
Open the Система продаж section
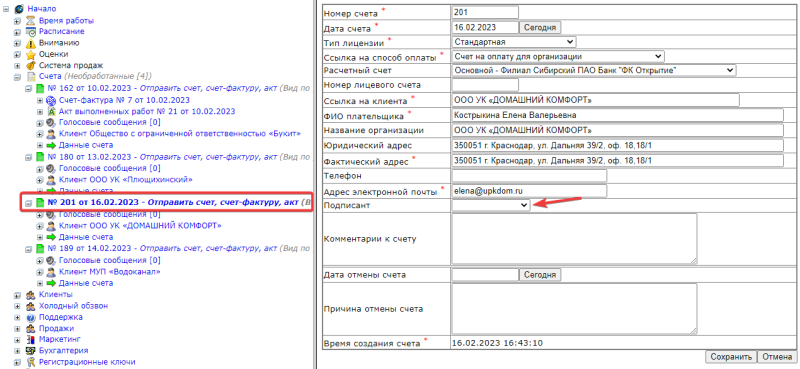pyautogui.click(x=71, y=65)
